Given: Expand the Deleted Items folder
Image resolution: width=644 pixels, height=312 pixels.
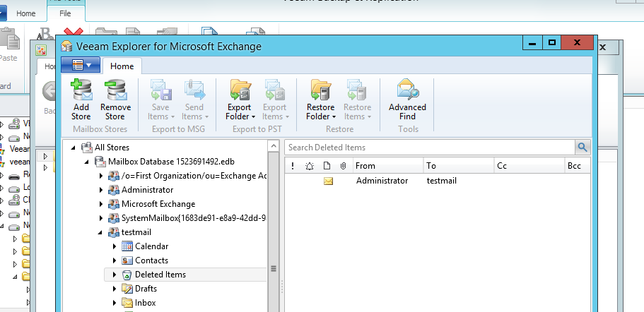Looking at the screenshot, I should [115, 275].
